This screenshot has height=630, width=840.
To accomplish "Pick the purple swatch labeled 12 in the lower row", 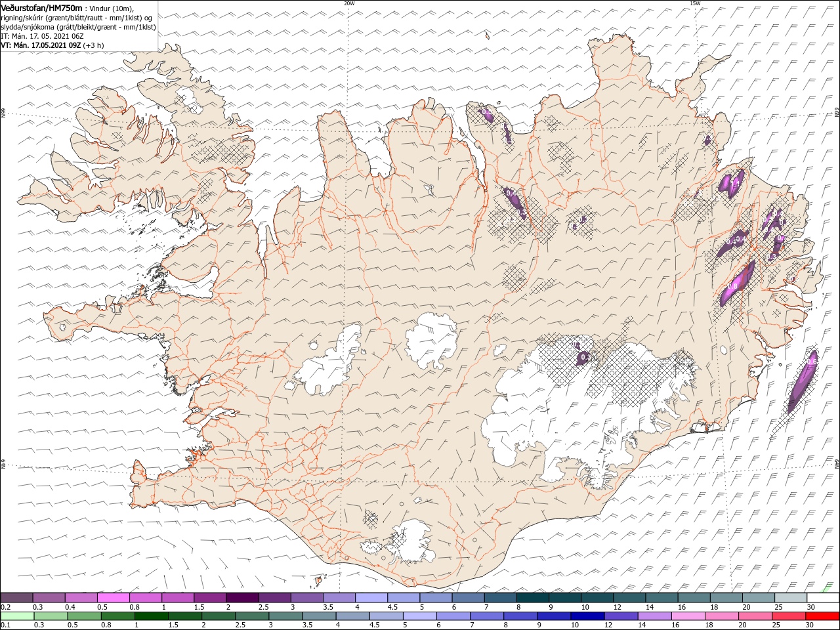I will pyautogui.click(x=621, y=616).
